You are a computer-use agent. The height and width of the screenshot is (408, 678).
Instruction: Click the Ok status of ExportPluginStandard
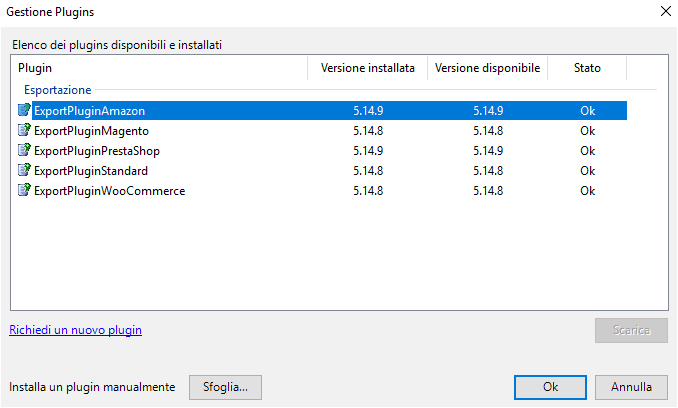point(588,171)
